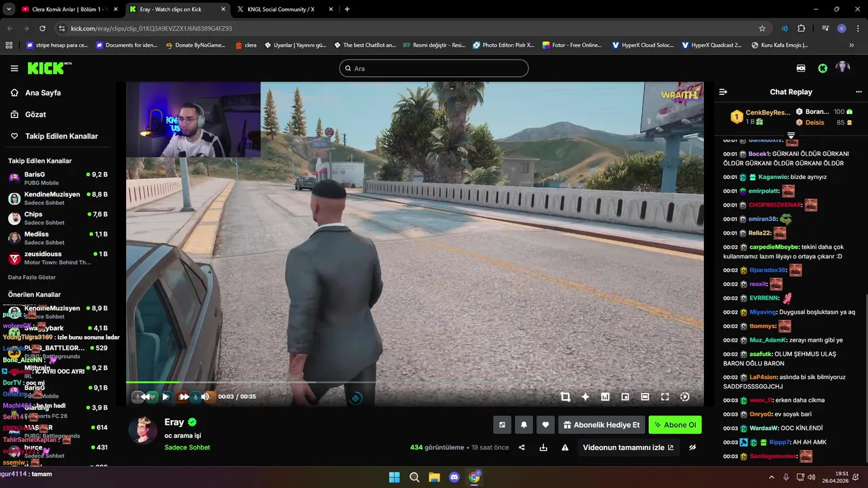Screen dimensions: 868x488
Task: Collapse the Chat Replay panel arrow
Action: [723, 92]
